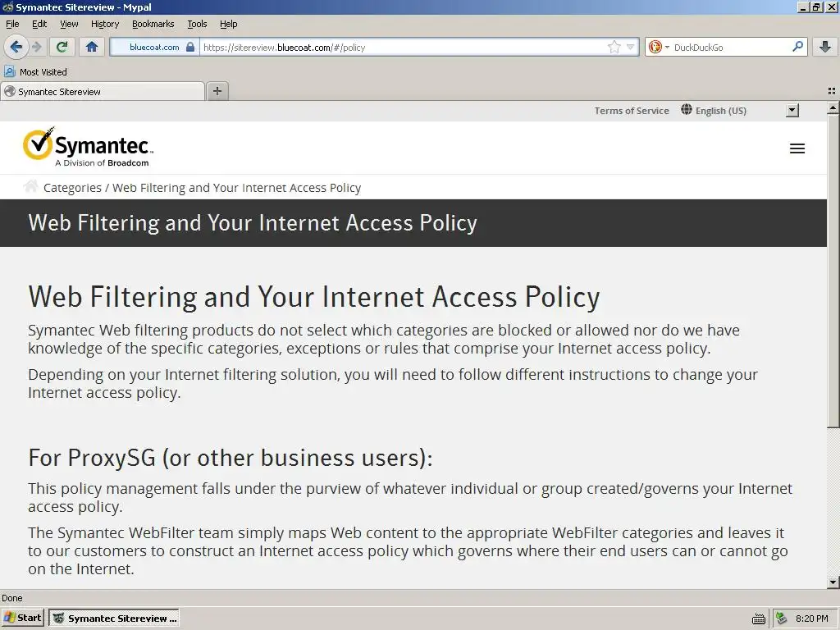The height and width of the screenshot is (630, 840).
Task: Click the 'Done' status bar text
Action: coord(12,598)
